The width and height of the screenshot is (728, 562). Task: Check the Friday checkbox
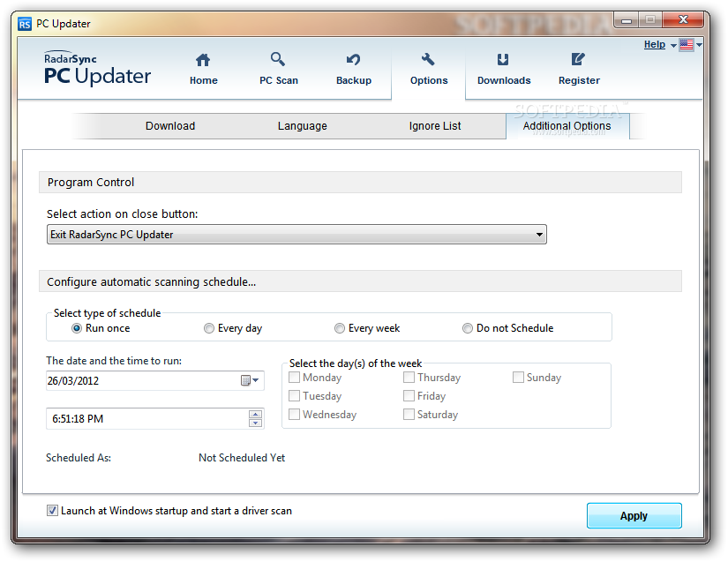409,395
